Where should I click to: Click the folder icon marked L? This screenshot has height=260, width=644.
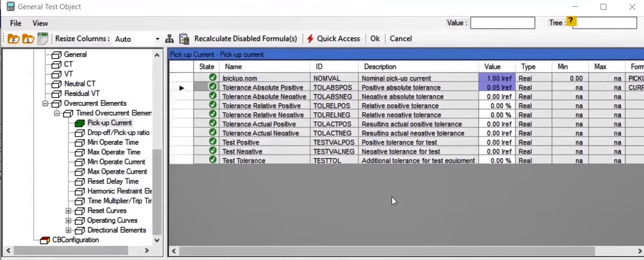[28, 39]
